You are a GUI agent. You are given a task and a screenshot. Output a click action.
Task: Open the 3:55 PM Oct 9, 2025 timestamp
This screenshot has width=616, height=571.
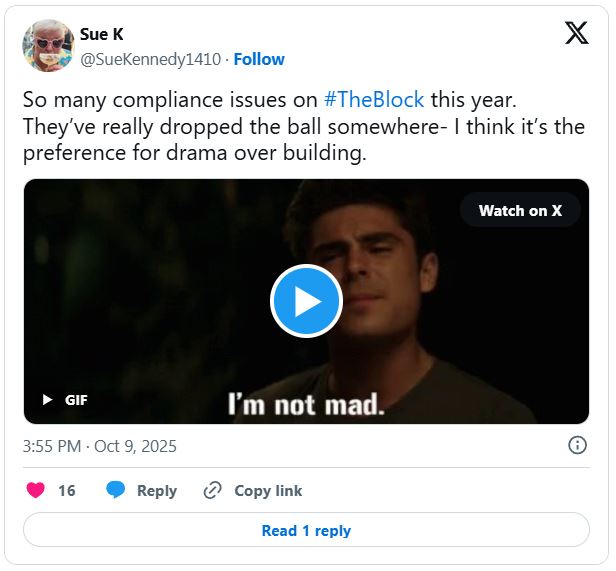coord(99,446)
